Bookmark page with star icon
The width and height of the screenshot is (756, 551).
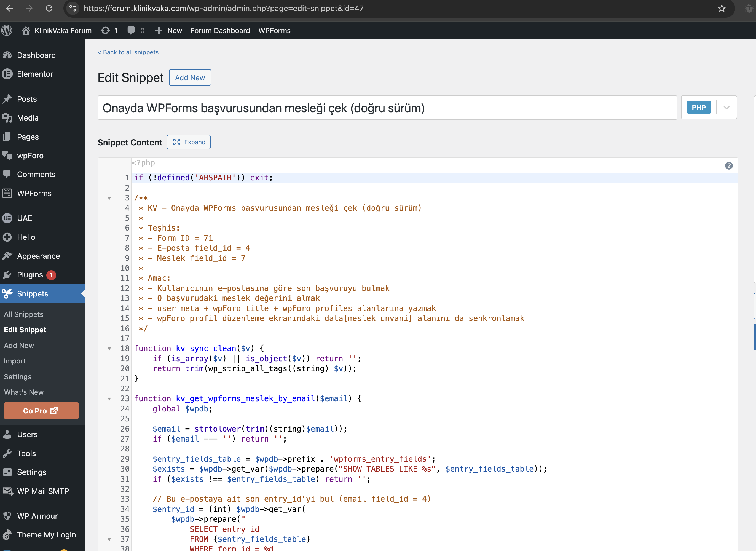point(722,8)
